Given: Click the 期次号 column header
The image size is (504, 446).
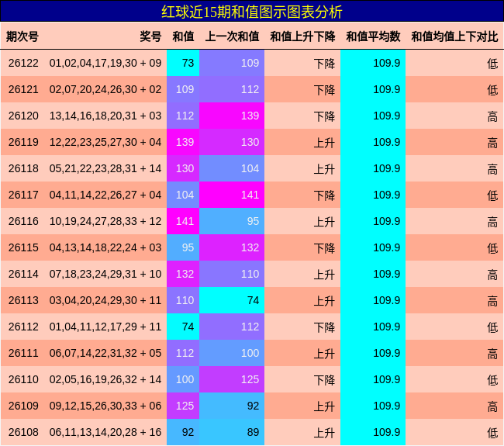Looking at the screenshot, I should click(22, 36).
